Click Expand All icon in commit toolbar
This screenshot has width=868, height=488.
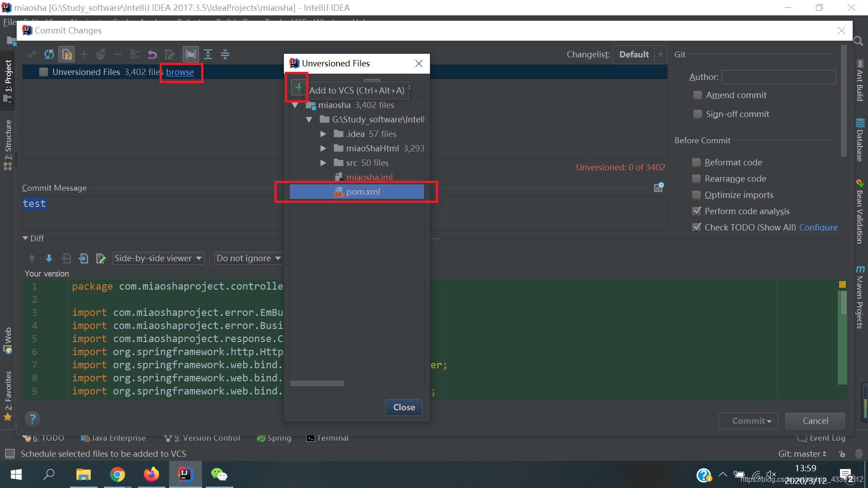(x=208, y=55)
